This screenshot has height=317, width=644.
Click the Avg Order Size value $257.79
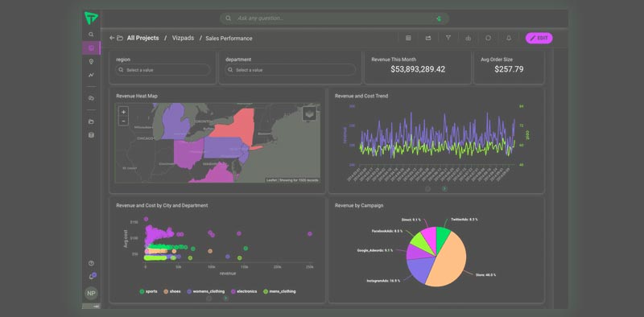pyautogui.click(x=509, y=69)
